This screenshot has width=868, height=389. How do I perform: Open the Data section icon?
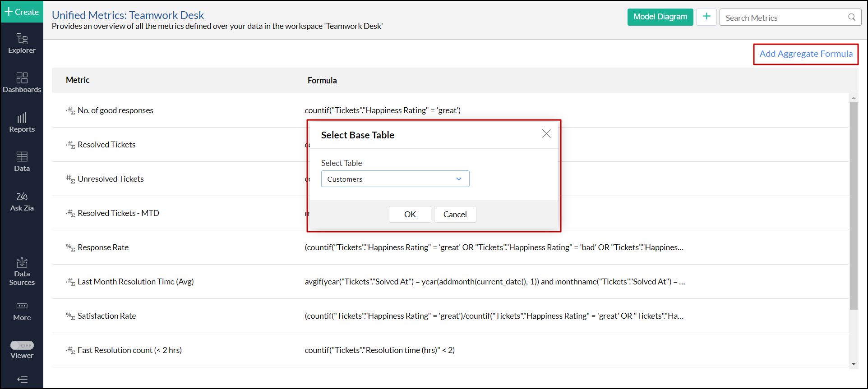point(22,161)
